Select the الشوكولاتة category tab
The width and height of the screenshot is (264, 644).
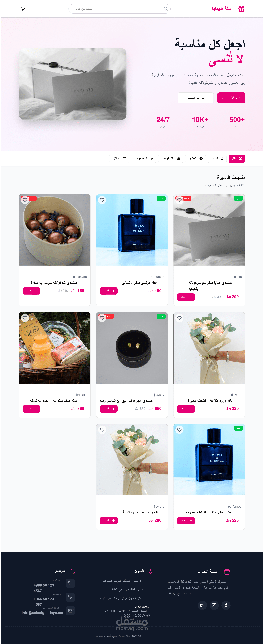171,159
